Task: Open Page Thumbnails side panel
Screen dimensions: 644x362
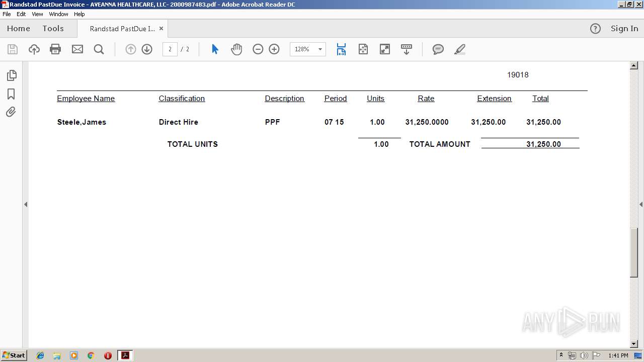Action: tap(11, 75)
